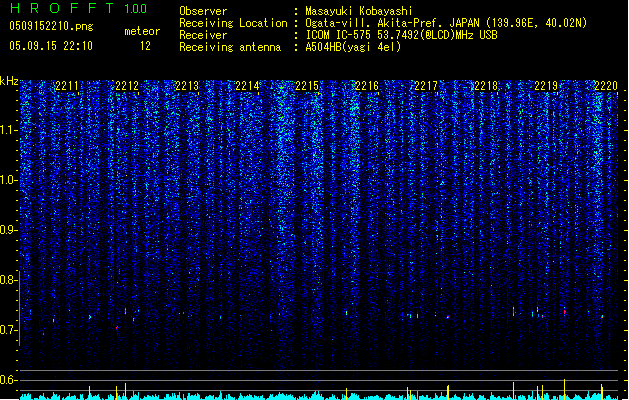Image resolution: width=629 pixels, height=400 pixels.
Task: Click the 1.1 frequency axis label
Action: (9, 130)
